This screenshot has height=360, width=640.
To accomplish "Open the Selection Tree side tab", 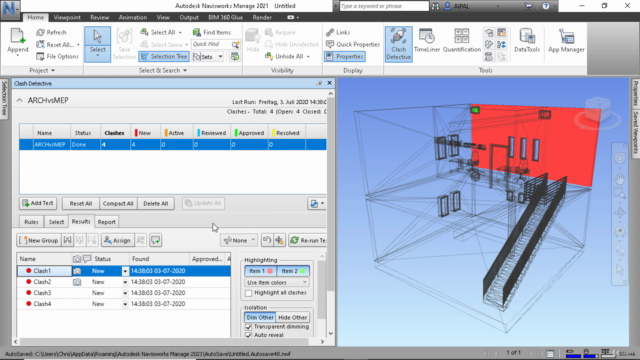I will point(4,98).
